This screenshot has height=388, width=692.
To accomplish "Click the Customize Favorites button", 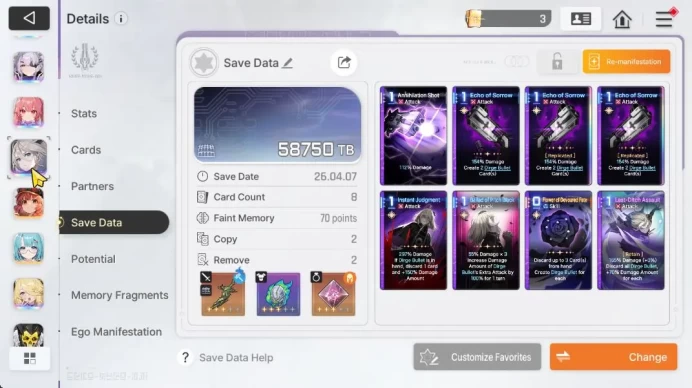I will coord(477,357).
